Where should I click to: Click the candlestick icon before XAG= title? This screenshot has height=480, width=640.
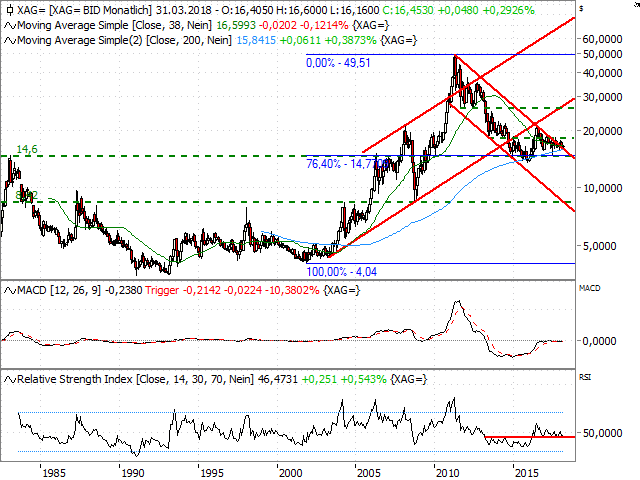(10, 10)
